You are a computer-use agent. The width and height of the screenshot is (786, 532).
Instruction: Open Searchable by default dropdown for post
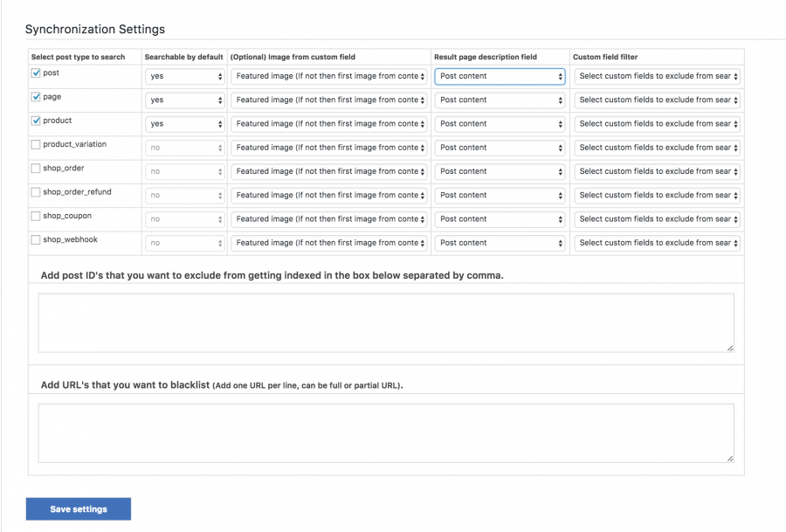pyautogui.click(x=185, y=76)
